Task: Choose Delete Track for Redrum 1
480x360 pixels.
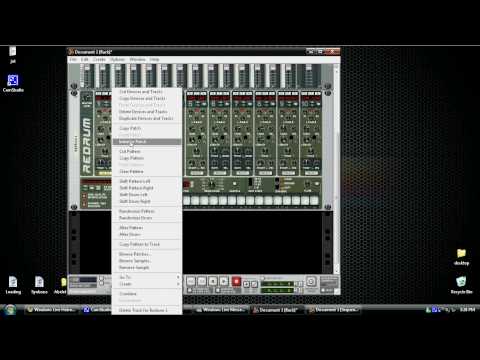Action: (147, 310)
